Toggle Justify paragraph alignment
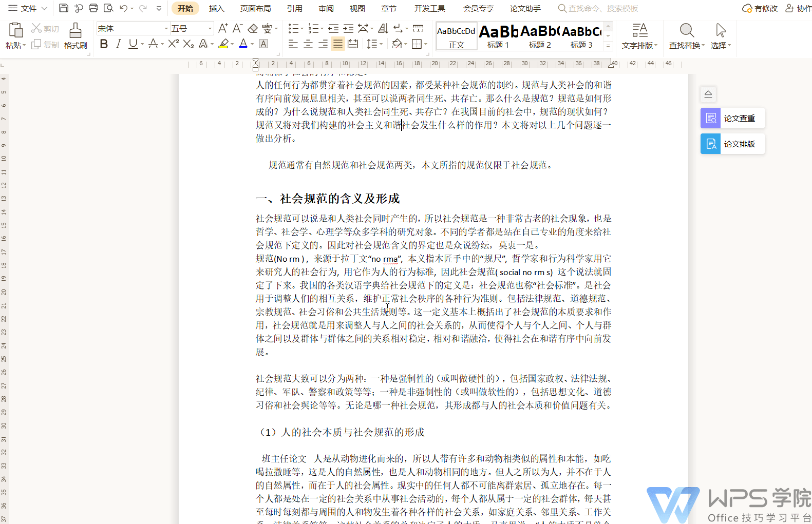Screen dimensions: 812x524 click(x=337, y=44)
